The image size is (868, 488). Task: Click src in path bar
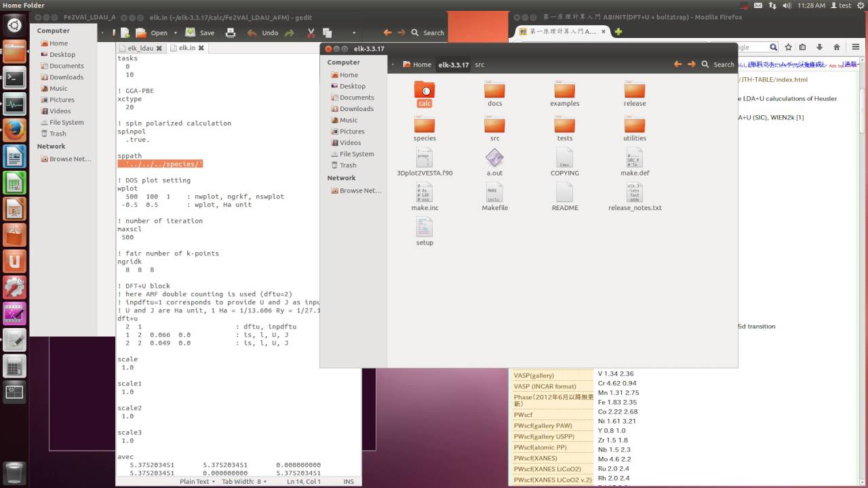click(x=479, y=64)
